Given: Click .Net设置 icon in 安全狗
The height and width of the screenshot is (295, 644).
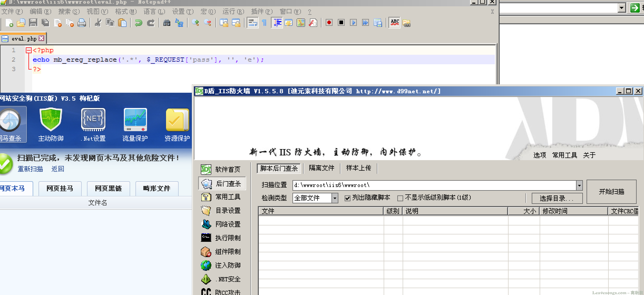Looking at the screenshot, I should (93, 125).
